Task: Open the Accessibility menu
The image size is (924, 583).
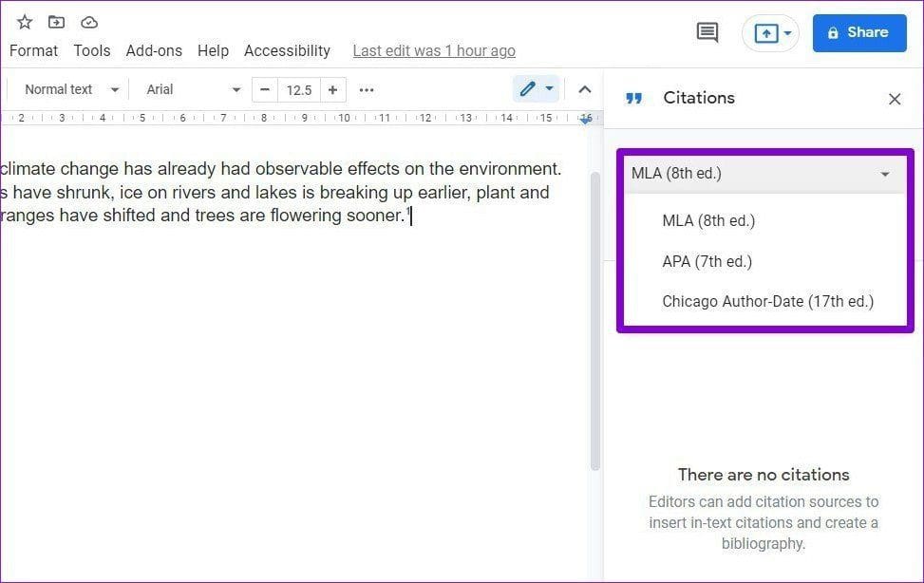Action: tap(287, 50)
